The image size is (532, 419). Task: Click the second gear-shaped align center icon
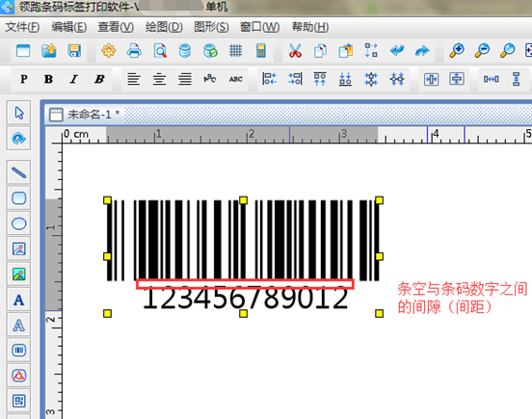[x=397, y=79]
